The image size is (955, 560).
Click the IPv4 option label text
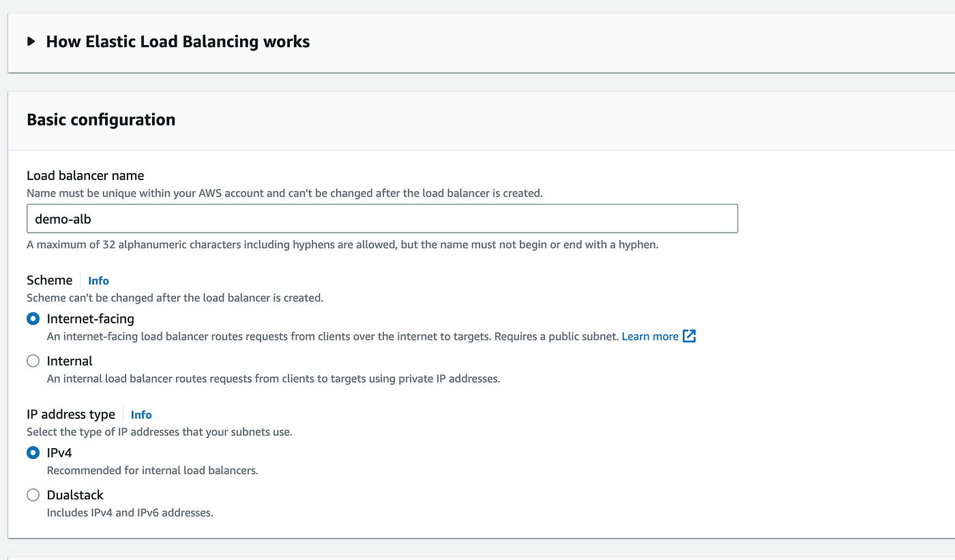point(59,452)
